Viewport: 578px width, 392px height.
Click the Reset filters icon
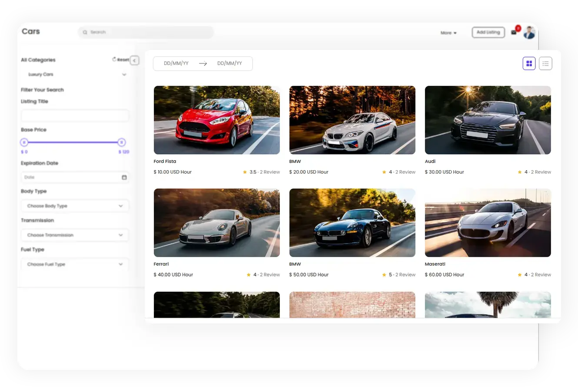tap(114, 59)
